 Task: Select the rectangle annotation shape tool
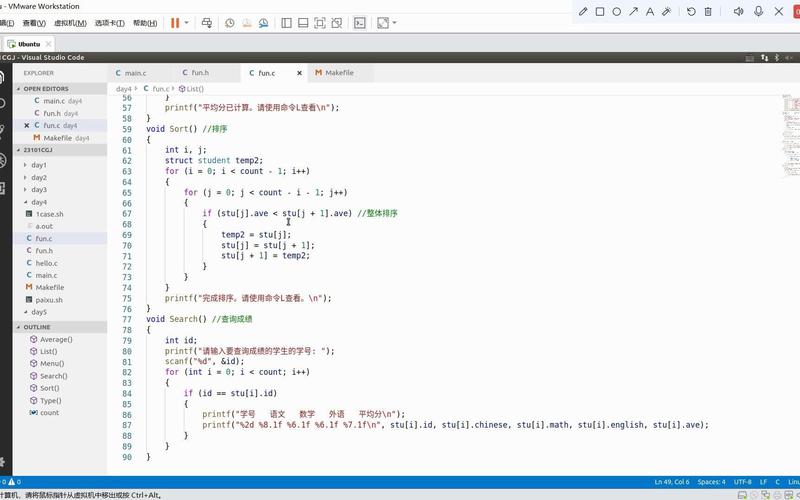coord(600,11)
